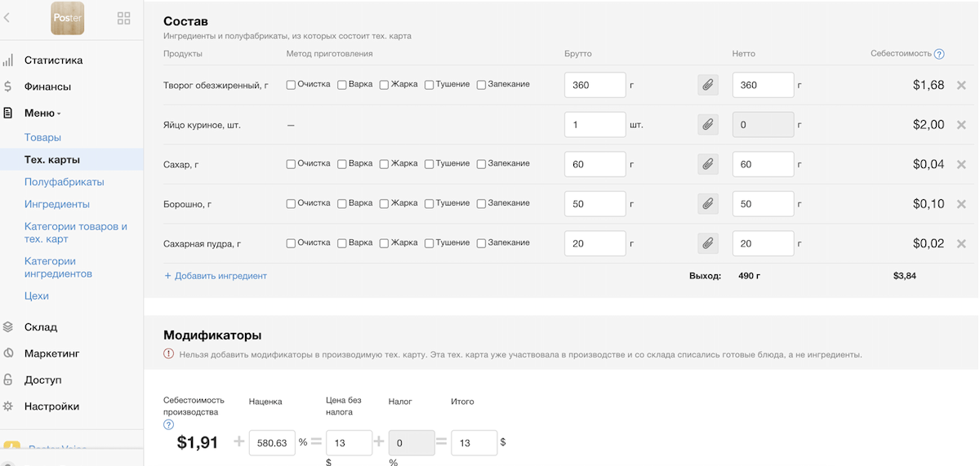
Task: Check Варка for the Сахар ingredient
Action: (x=342, y=164)
